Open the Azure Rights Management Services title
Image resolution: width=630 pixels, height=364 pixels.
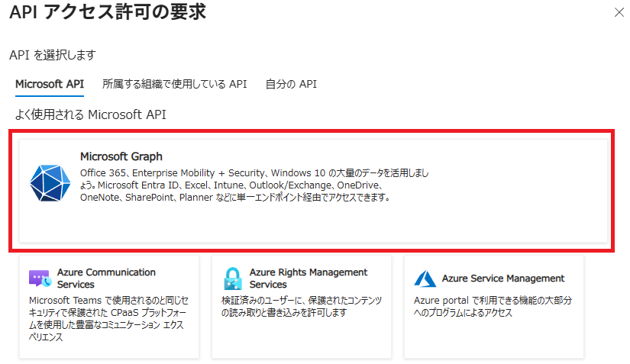pyautogui.click(x=309, y=278)
